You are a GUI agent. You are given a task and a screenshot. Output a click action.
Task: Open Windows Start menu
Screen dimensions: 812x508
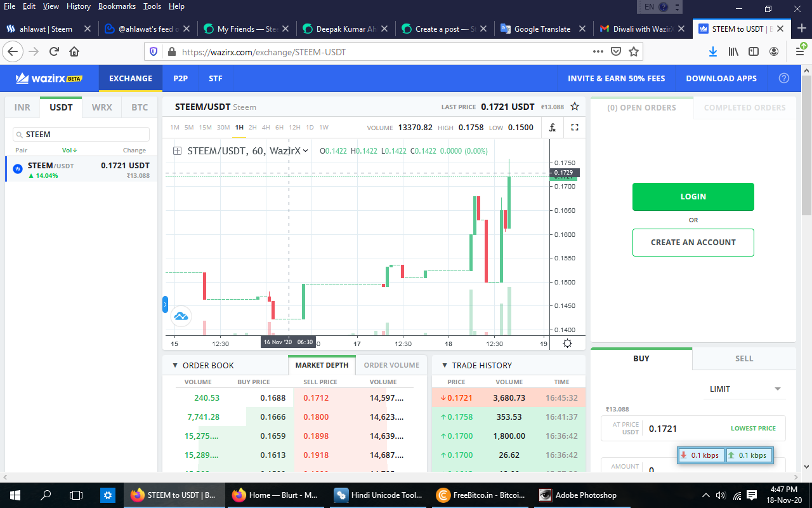pyautogui.click(x=15, y=495)
